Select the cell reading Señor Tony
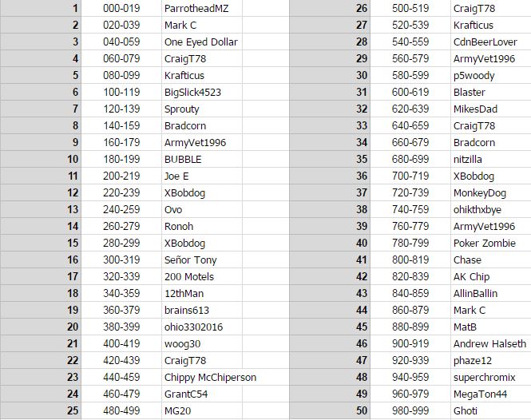This screenshot has height=420, width=531. (x=202, y=260)
